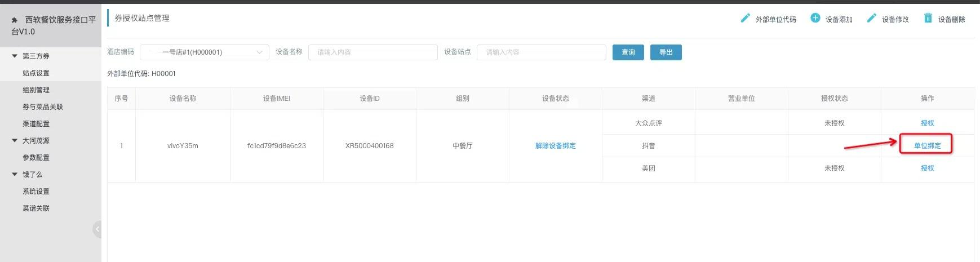
Task: Select the vivoY35m device name cell
Action: (x=183, y=145)
